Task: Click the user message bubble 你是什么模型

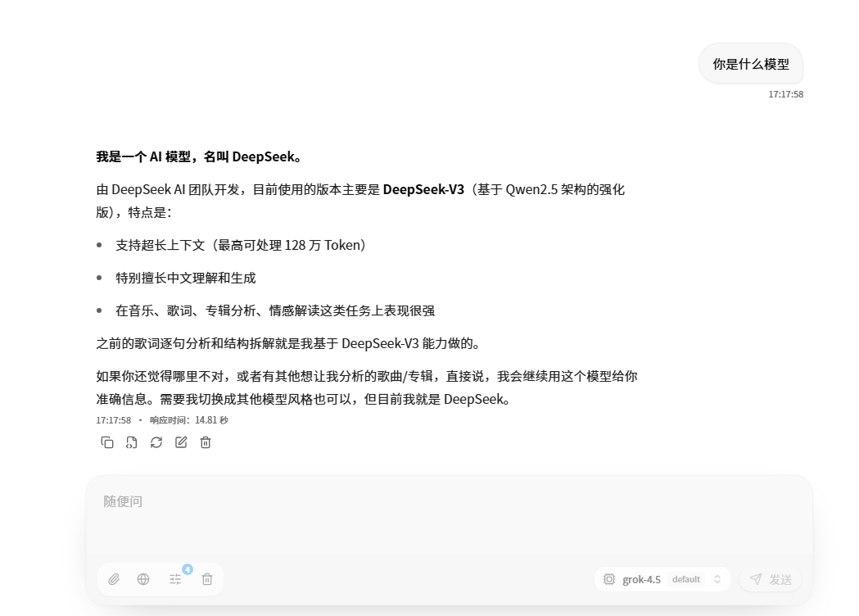Action: coord(751,64)
